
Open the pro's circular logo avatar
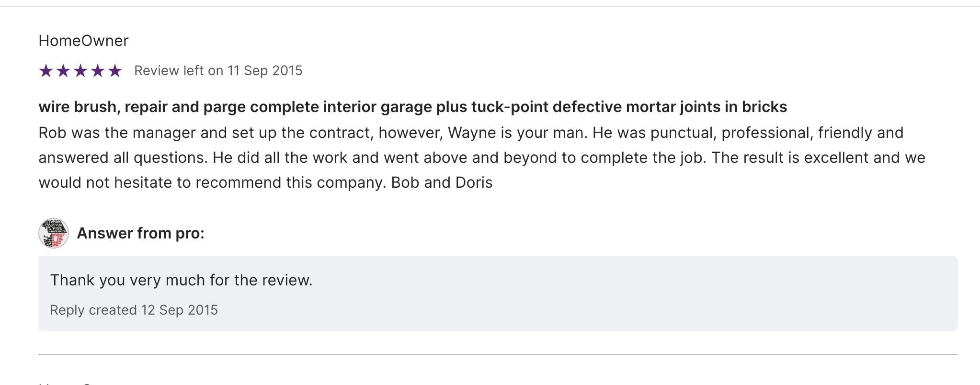(54, 233)
